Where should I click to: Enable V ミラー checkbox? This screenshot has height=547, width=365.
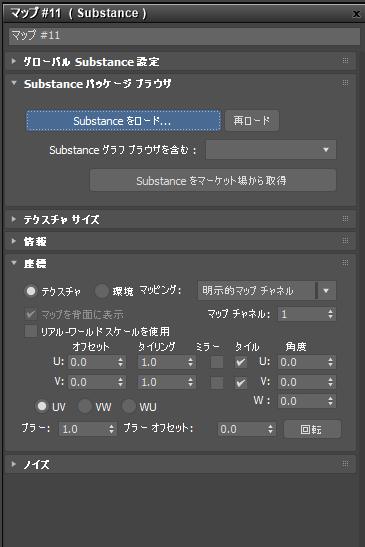[x=217, y=383]
